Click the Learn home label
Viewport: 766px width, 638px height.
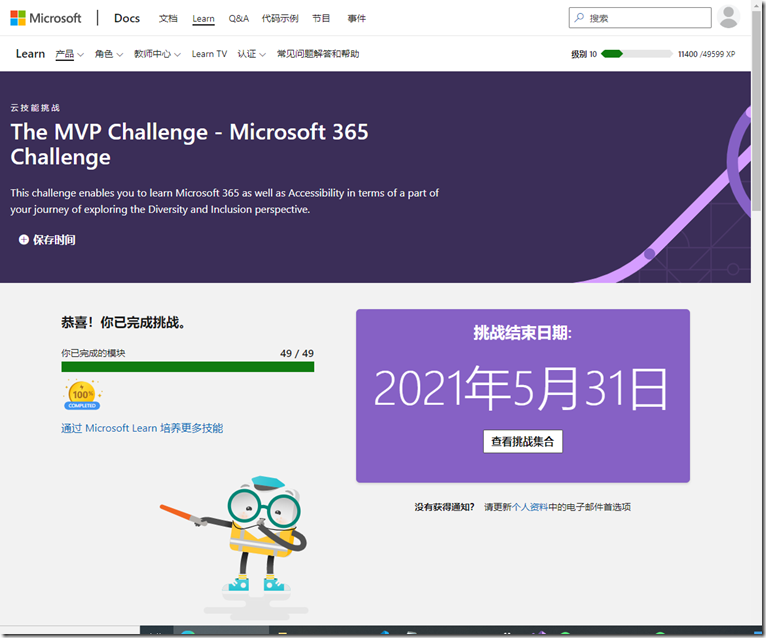point(30,54)
